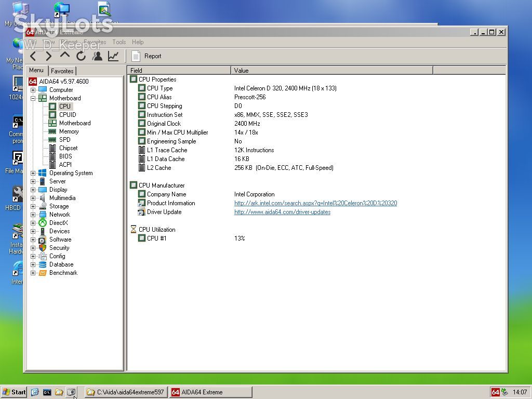Viewport: 532px width, 399px height.
Task: Select the BIOS tree item
Action: point(65,156)
